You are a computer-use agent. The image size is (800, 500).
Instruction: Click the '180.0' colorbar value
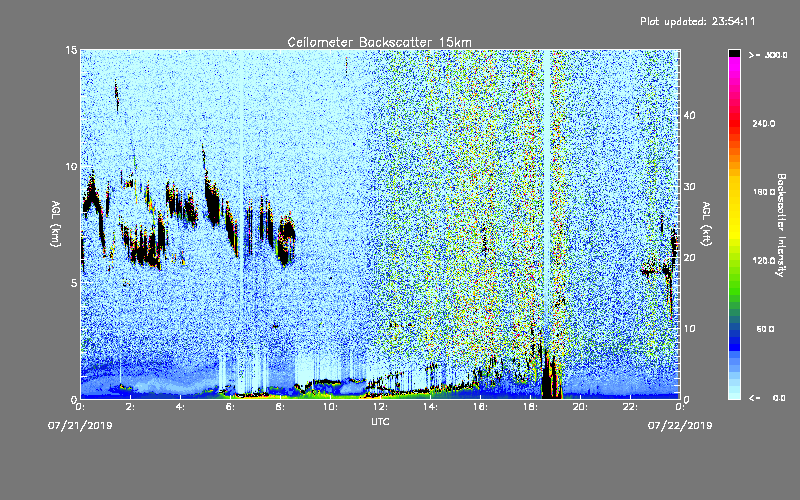click(764, 192)
